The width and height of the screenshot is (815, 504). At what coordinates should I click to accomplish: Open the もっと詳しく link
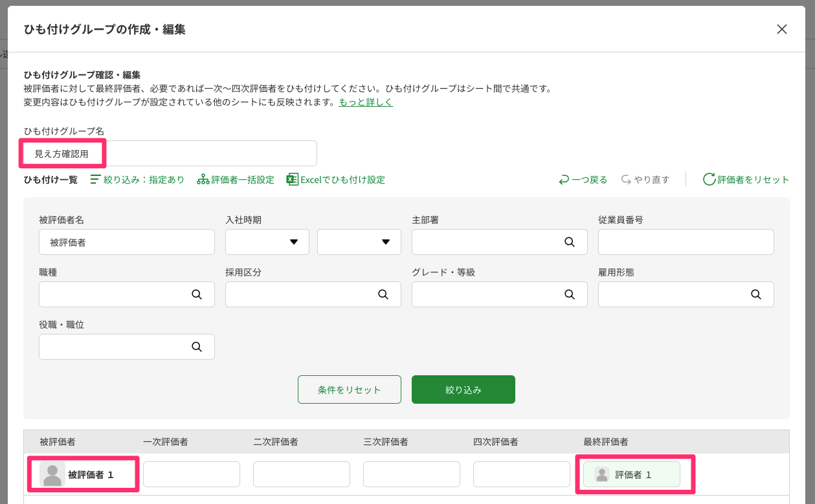pos(366,102)
